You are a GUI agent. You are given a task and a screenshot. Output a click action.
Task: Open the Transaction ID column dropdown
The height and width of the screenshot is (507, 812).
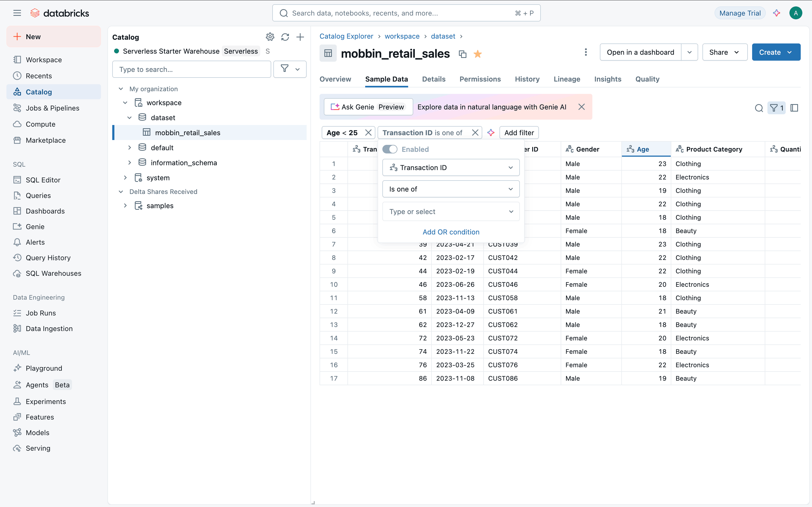point(451,167)
